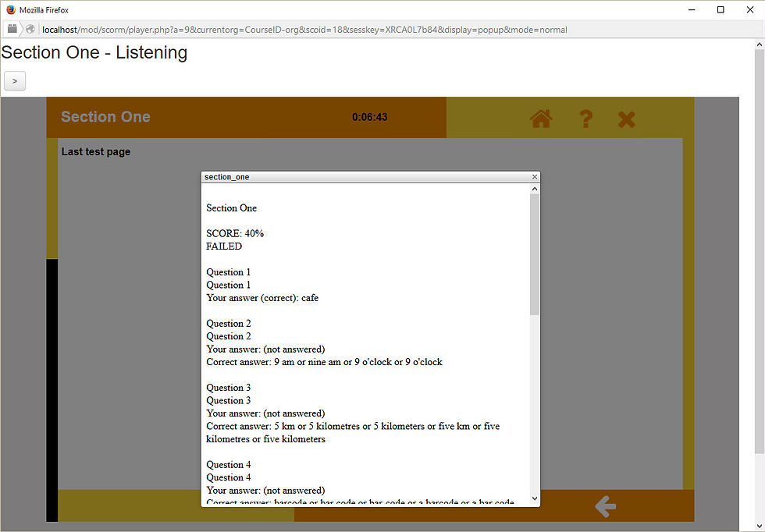Click the page scrollbar down arrow

pos(759,526)
